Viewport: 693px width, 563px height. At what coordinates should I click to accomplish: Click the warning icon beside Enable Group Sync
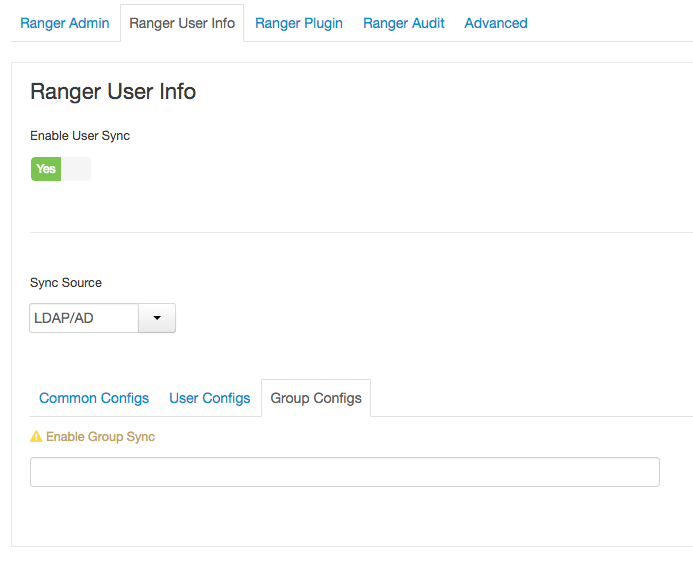[x=36, y=437]
